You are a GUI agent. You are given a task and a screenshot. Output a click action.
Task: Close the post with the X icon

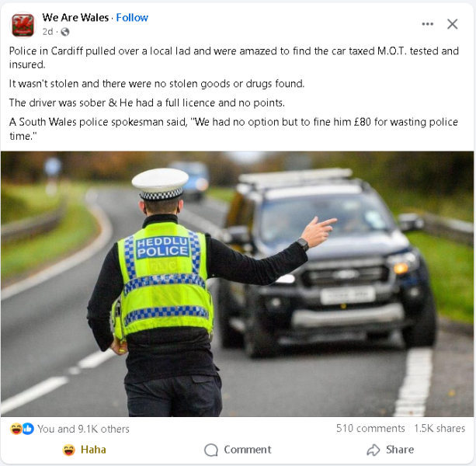(x=452, y=24)
